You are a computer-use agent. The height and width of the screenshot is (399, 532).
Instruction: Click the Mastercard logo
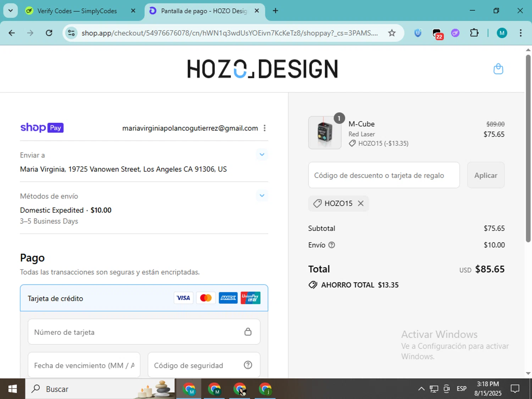206,298
